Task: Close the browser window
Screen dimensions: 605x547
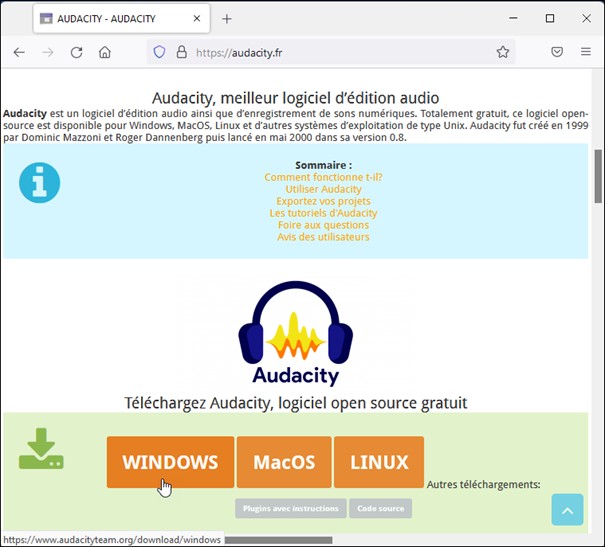Action: tap(586, 18)
